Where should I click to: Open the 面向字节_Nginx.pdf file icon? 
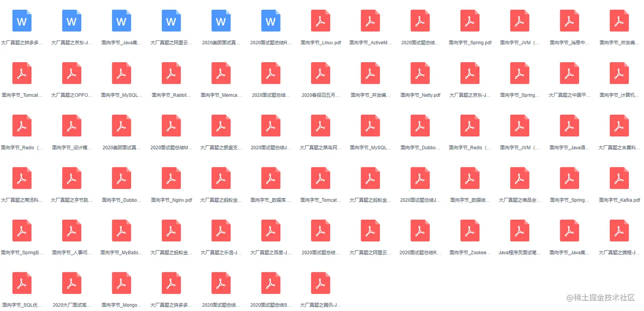point(171,178)
